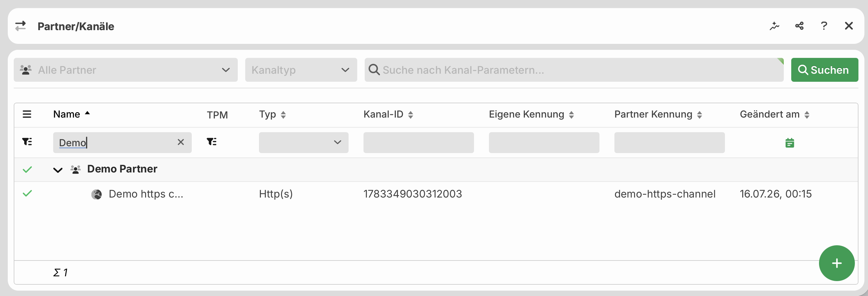Open the statistics chart icon in header
Screen dimensions: 868x296
point(774,26)
